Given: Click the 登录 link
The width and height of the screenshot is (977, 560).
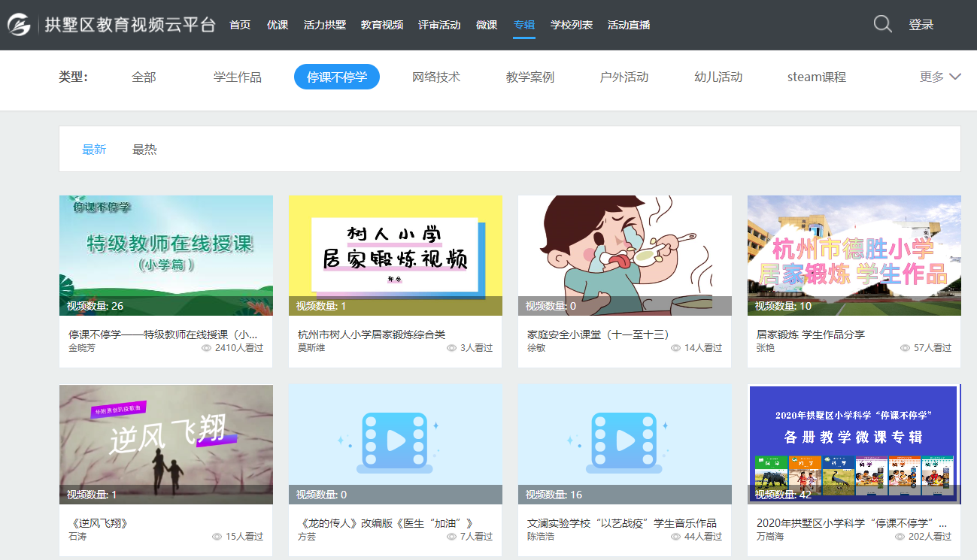Looking at the screenshot, I should (x=921, y=25).
